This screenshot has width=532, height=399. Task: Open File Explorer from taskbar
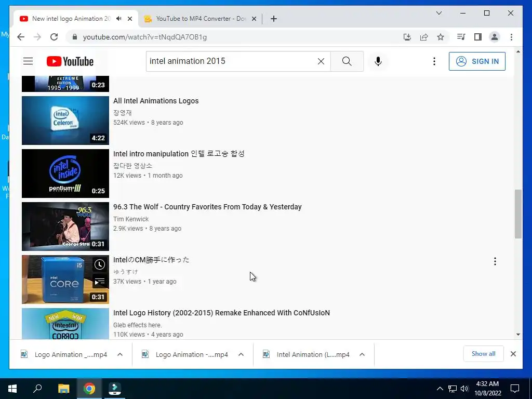pyautogui.click(x=63, y=389)
